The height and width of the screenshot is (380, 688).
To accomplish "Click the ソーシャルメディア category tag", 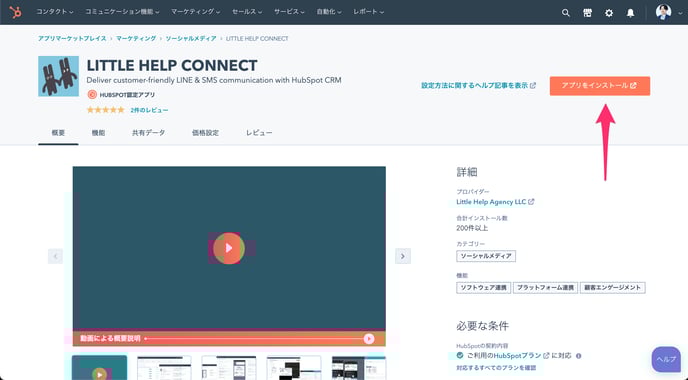I will click(486, 256).
